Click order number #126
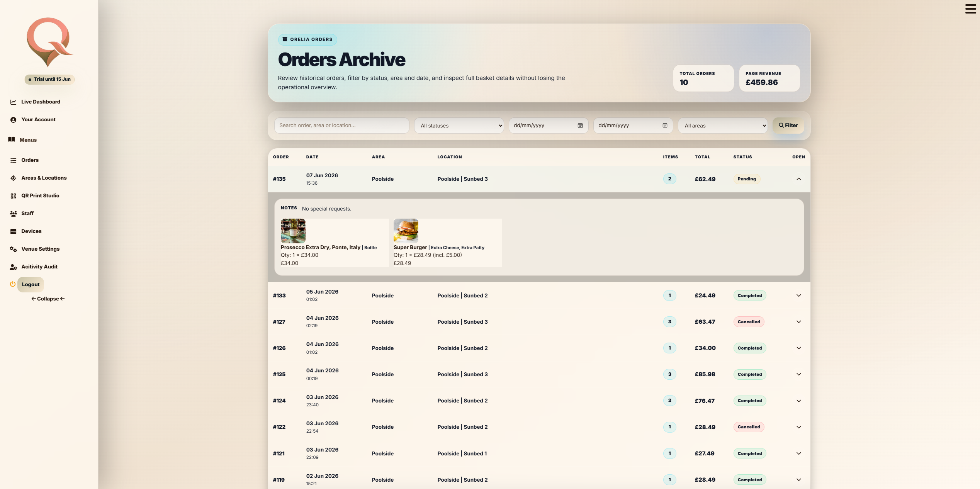The height and width of the screenshot is (489, 980). point(279,348)
